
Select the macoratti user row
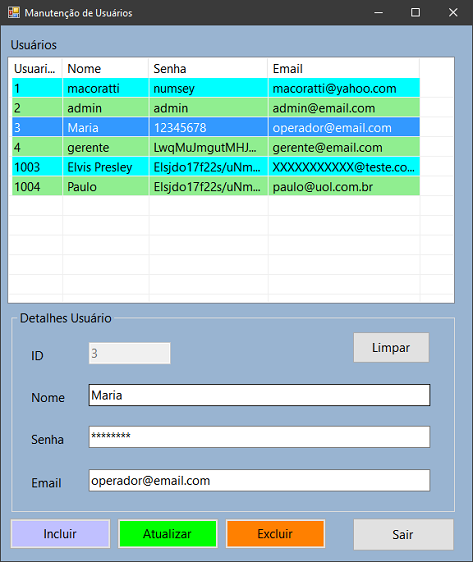coord(216,88)
